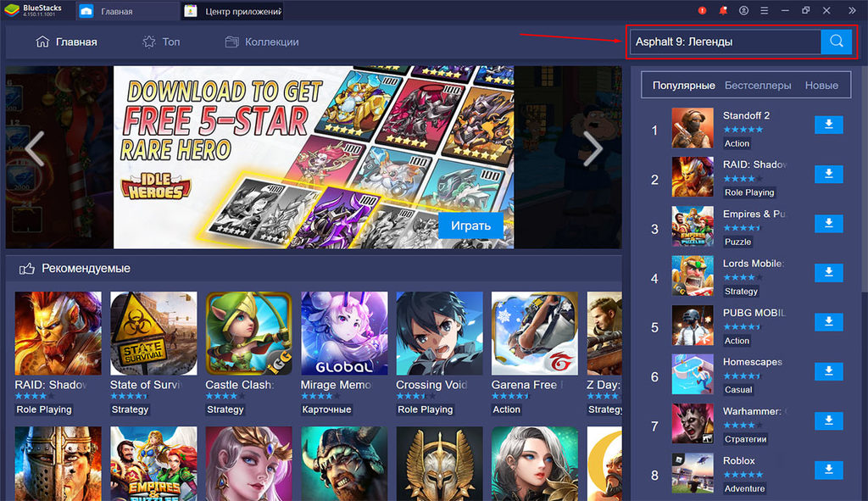Open the Empires & Puzzles thumbnail in list
This screenshot has height=501, width=868.
pos(693,226)
